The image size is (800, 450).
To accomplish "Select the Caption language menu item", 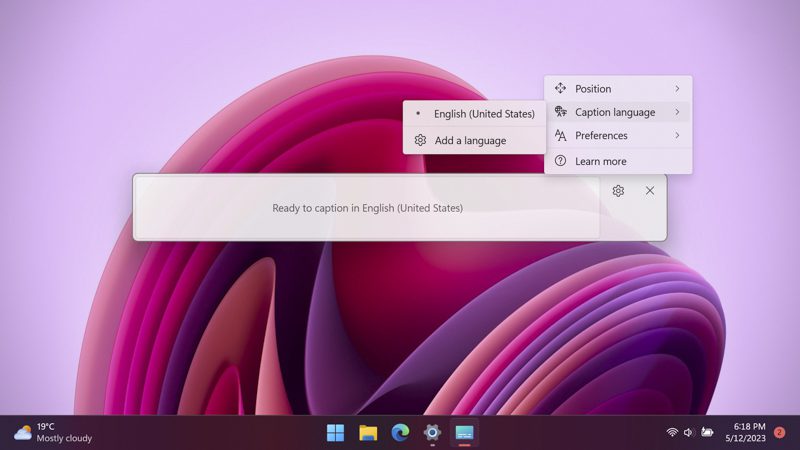I will click(x=618, y=112).
